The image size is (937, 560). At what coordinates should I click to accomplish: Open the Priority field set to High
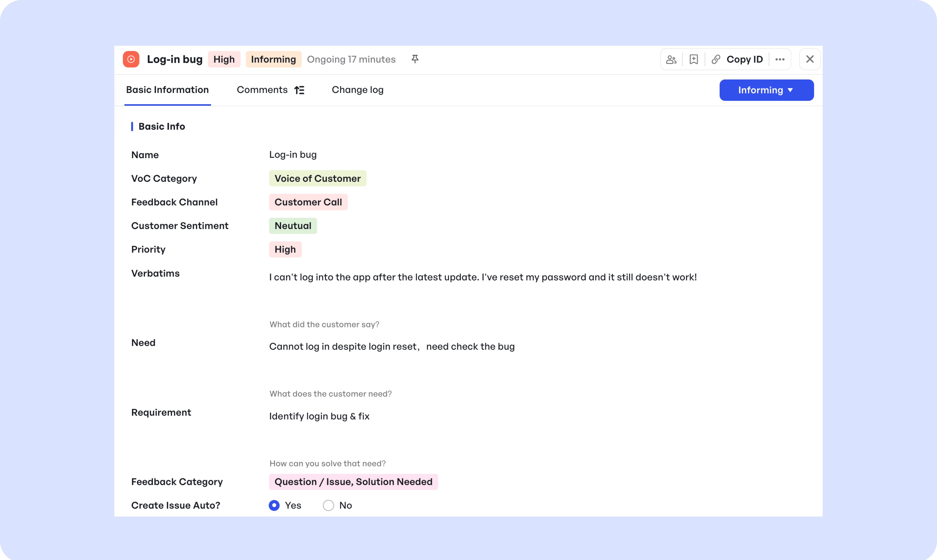pyautogui.click(x=285, y=249)
